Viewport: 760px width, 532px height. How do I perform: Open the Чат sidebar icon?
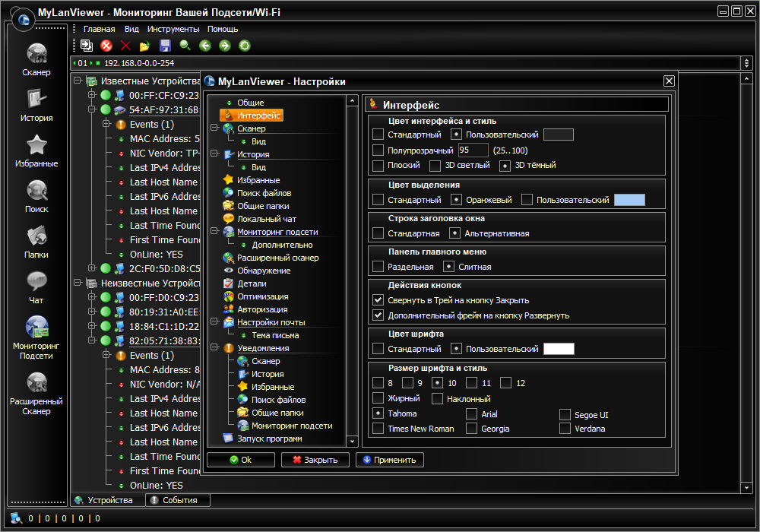tap(36, 281)
